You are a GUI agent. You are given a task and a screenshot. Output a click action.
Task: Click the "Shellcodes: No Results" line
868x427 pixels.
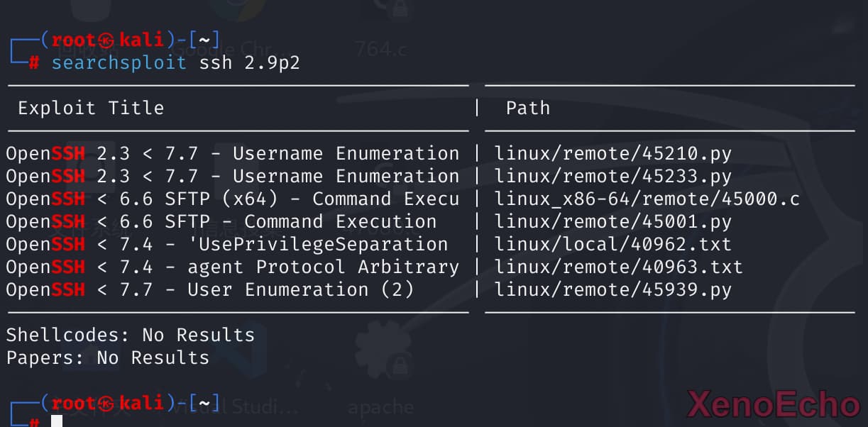tap(130, 335)
